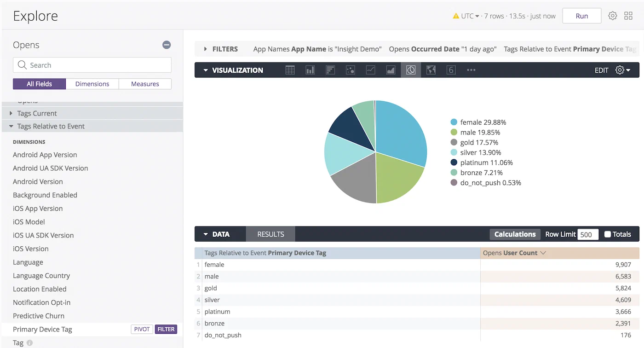This screenshot has width=644, height=348.
Task: Switch to the Dimensions tab
Action: 92,84
